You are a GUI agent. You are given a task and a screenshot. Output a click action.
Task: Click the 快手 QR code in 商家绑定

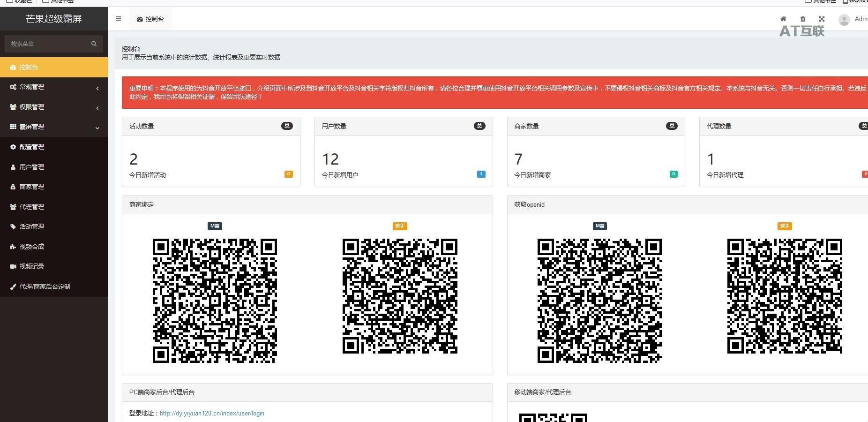pyautogui.click(x=400, y=296)
